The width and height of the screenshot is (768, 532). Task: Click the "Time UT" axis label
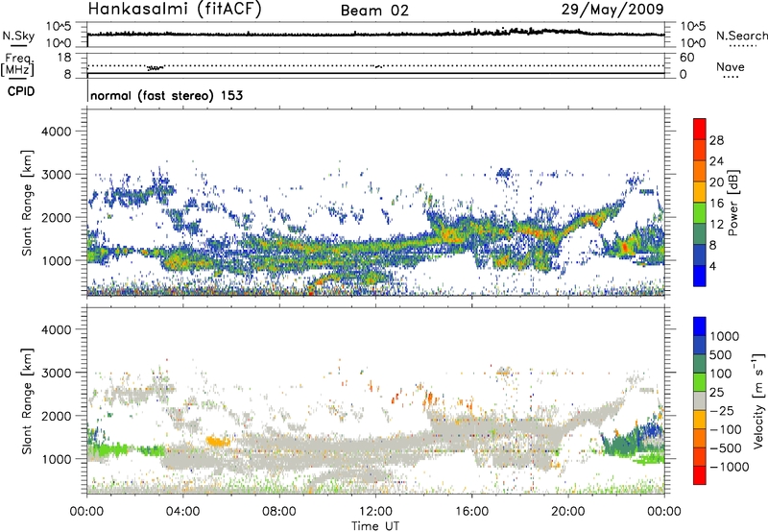[x=375, y=526]
